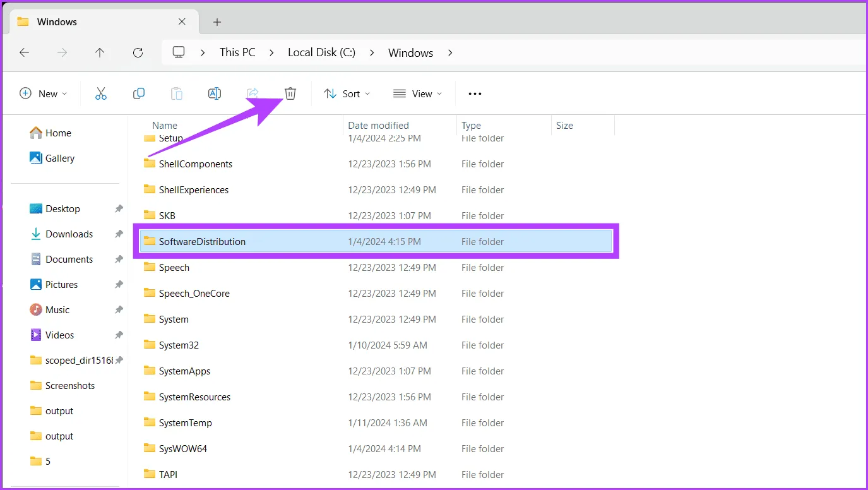The image size is (868, 490).
Task: Click the Copy icon in toolbar
Action: coord(139,93)
